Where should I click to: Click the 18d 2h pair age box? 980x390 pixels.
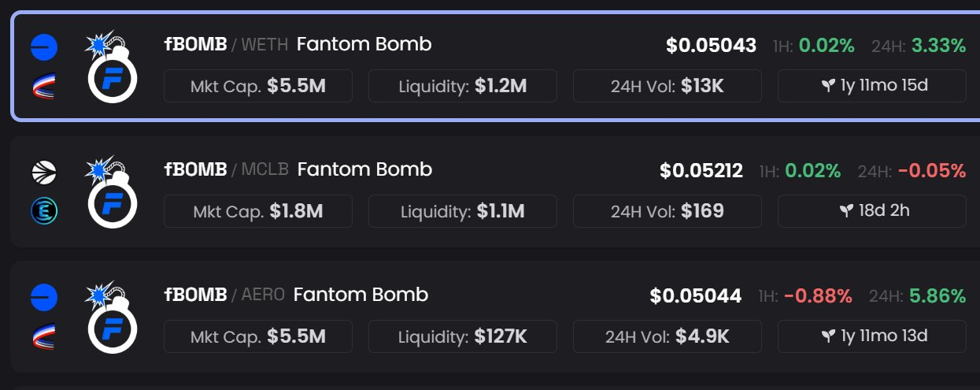(x=872, y=211)
